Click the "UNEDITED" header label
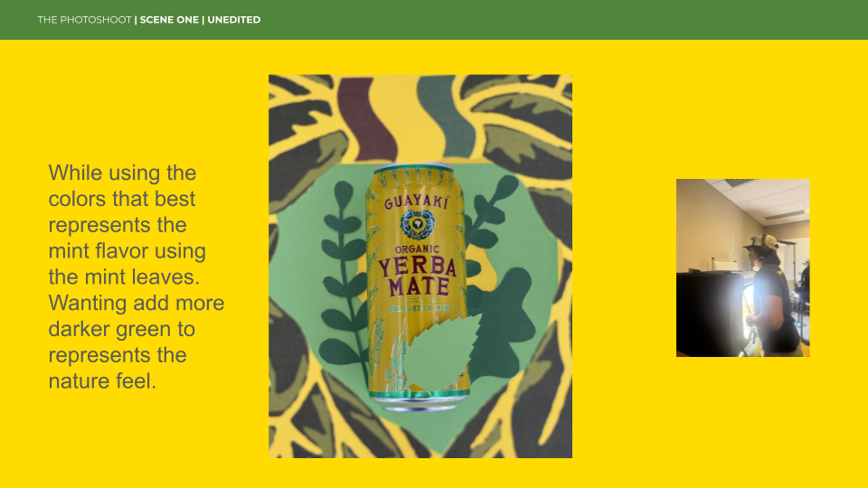 click(x=233, y=20)
